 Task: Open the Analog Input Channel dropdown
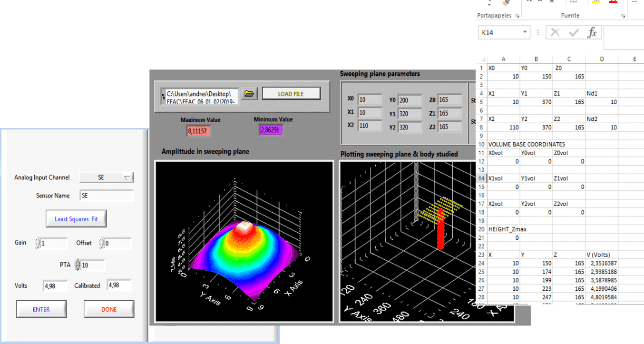127,177
